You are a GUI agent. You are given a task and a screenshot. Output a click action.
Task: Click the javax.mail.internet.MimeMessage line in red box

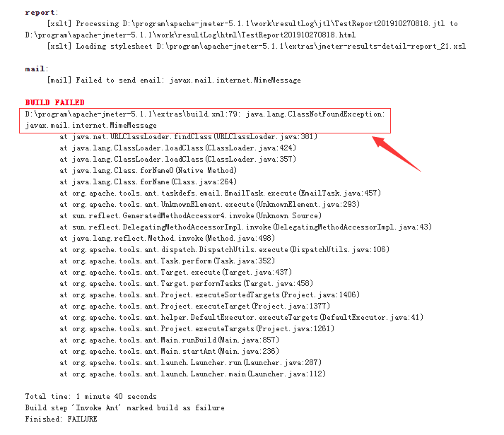click(x=91, y=126)
